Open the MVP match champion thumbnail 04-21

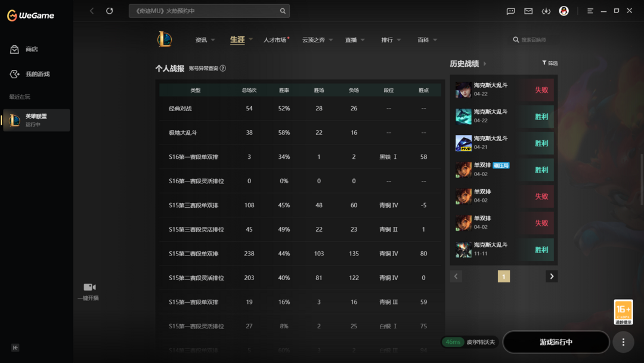pyautogui.click(x=463, y=143)
